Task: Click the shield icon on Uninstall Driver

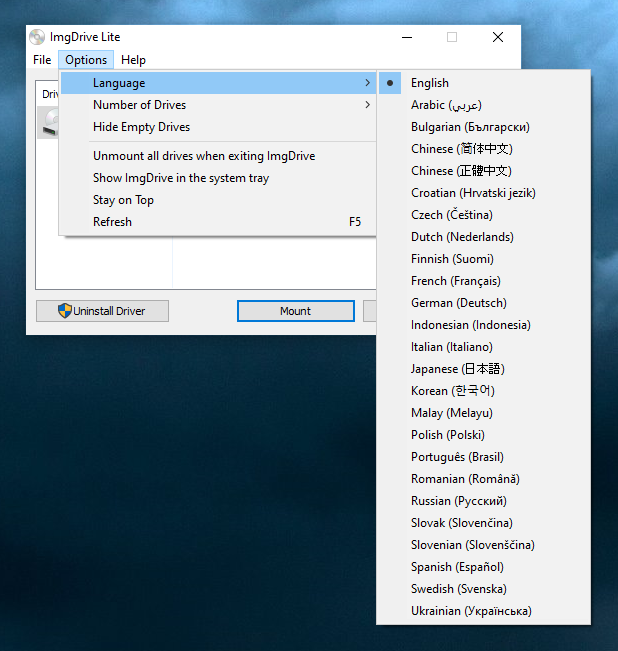Action: pyautogui.click(x=65, y=311)
